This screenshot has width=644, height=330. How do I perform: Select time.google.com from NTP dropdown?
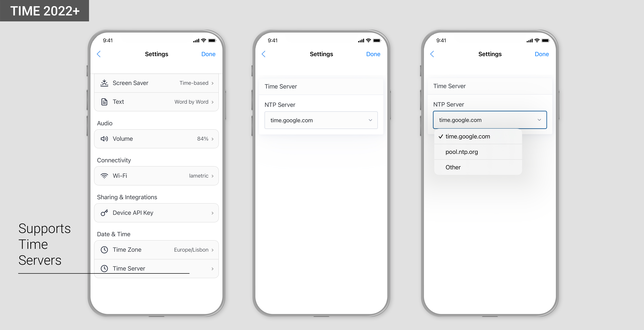467,136
